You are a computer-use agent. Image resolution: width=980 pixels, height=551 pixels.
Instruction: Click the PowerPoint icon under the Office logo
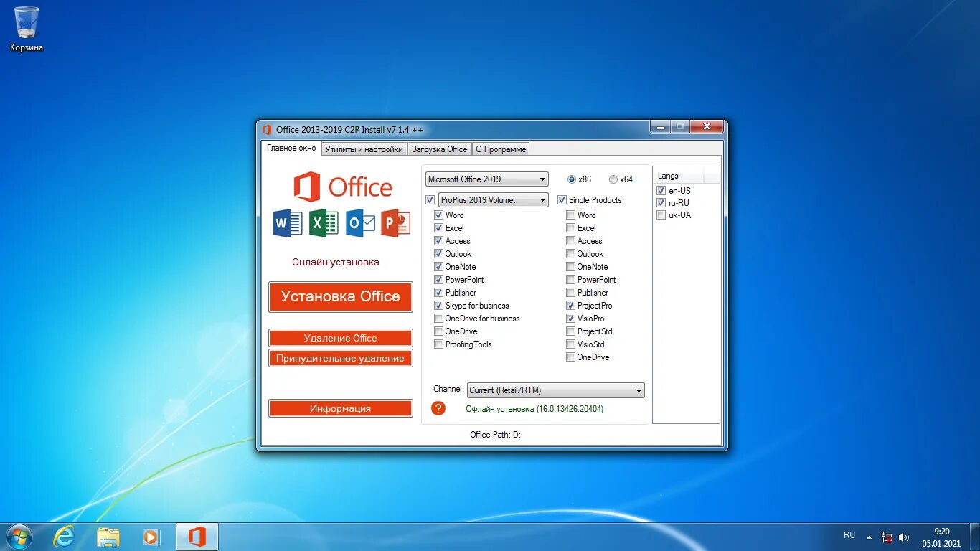(x=396, y=223)
